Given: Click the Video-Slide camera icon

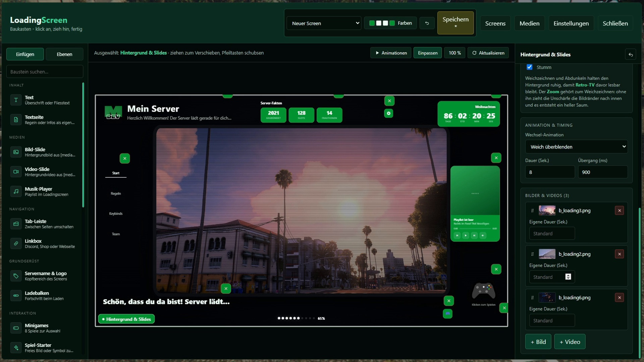Looking at the screenshot, I should click(16, 172).
